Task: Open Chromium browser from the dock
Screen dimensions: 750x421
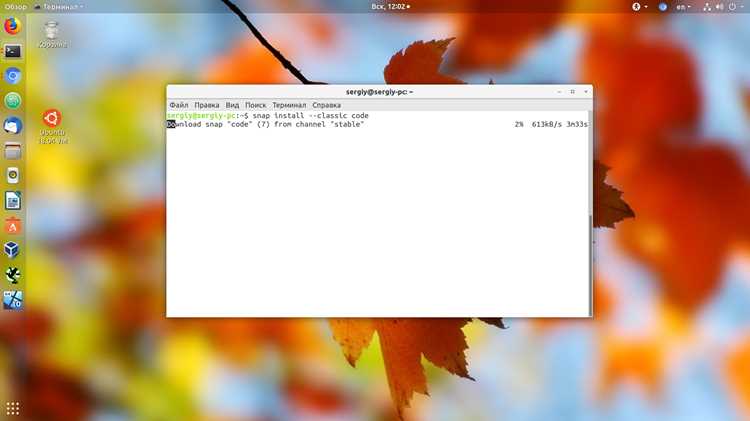Action: 12,76
